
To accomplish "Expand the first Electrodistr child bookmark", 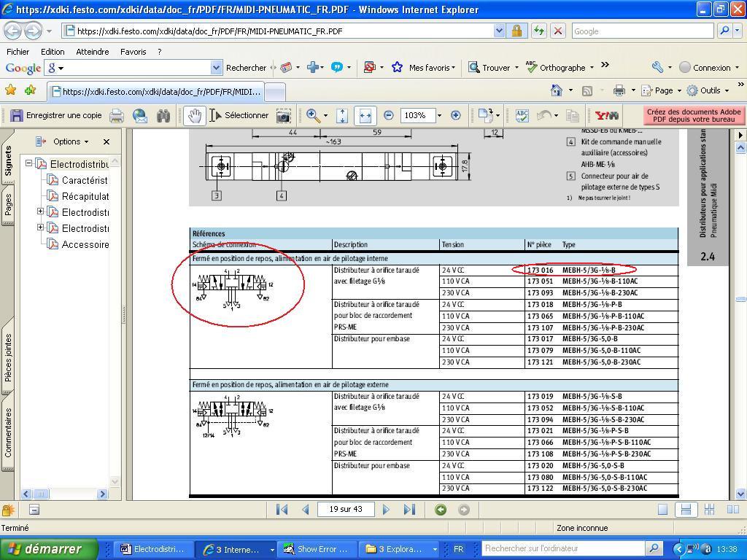I will pos(41,211).
